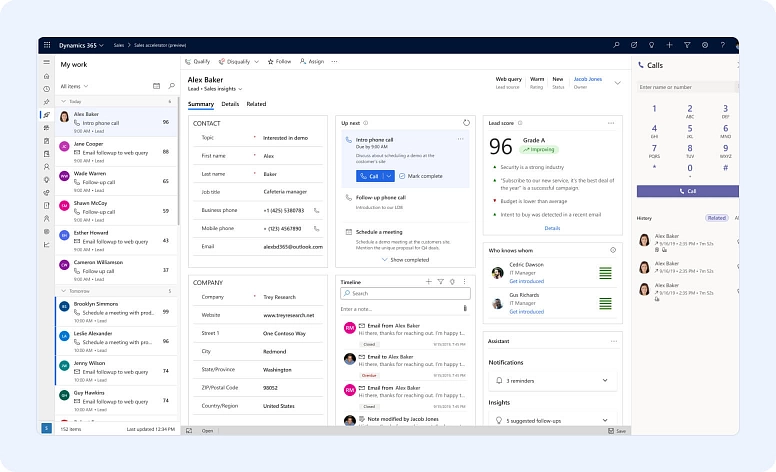Select Jane Cooper in the work list
Viewport: 776px width, 472px height.
pyautogui.click(x=116, y=152)
